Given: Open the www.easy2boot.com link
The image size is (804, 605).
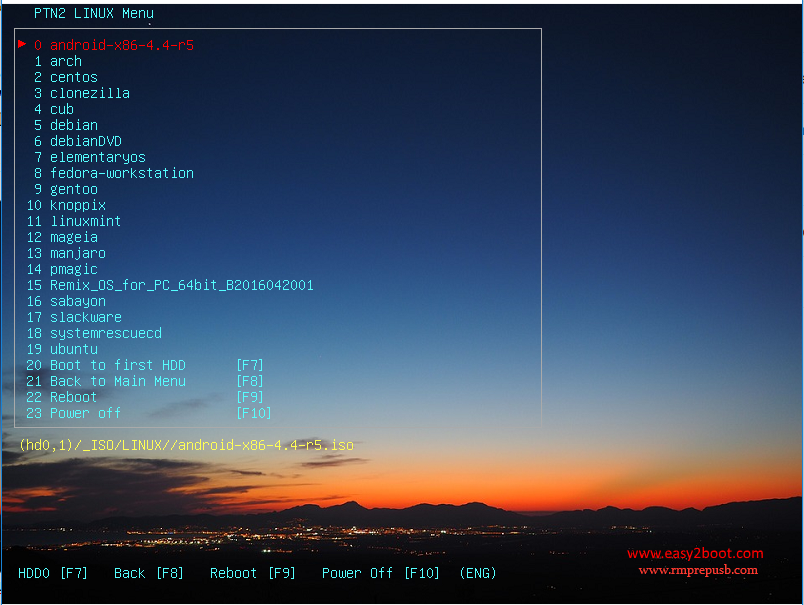Looking at the screenshot, I should point(695,554).
